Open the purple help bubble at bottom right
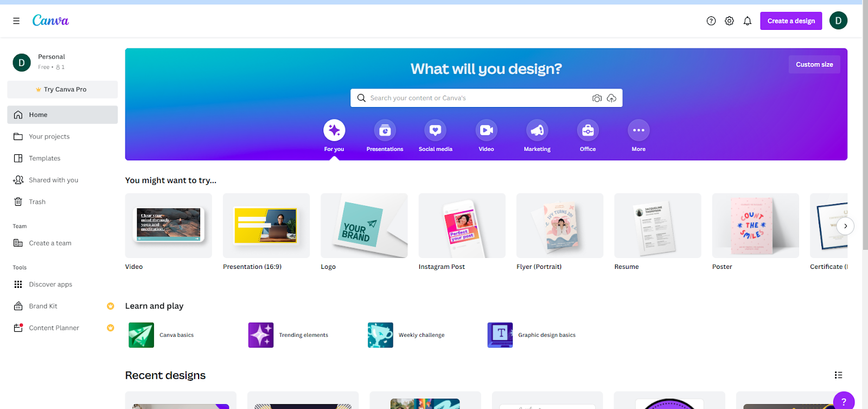The height and width of the screenshot is (409, 868). click(844, 401)
